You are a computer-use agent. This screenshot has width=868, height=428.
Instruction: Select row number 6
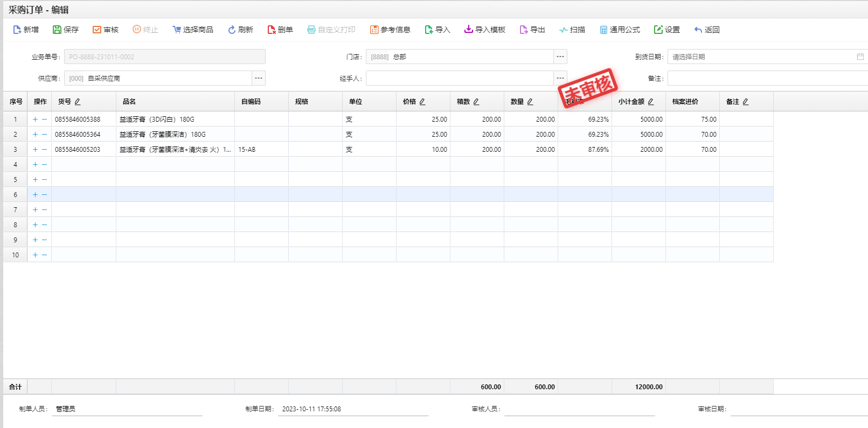point(15,195)
